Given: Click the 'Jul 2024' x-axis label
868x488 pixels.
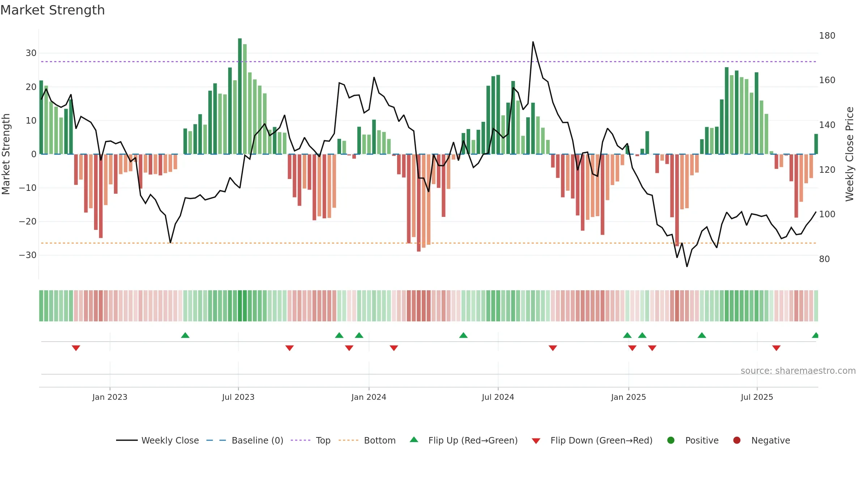Looking at the screenshot, I should click(x=498, y=397).
